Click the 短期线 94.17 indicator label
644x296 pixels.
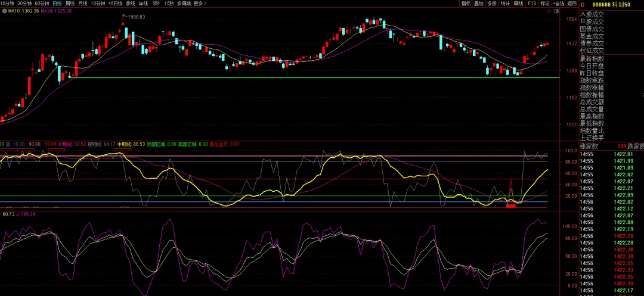(101, 144)
